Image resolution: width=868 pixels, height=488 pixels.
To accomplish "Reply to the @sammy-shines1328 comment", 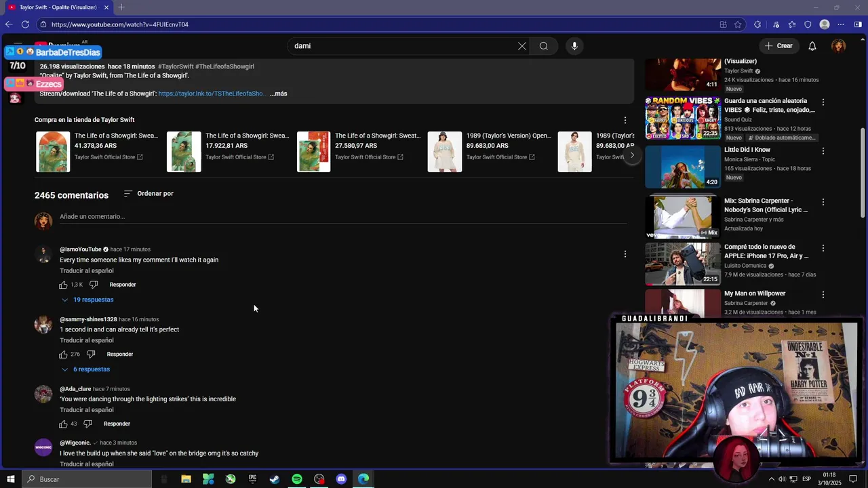I will coord(120,354).
